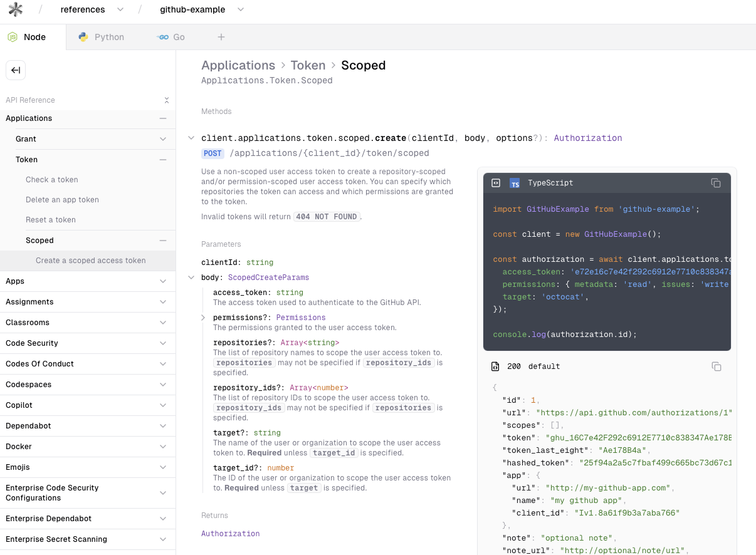This screenshot has height=555, width=756.
Task: Open the references breadcrumb dropdown
Action: (x=120, y=9)
